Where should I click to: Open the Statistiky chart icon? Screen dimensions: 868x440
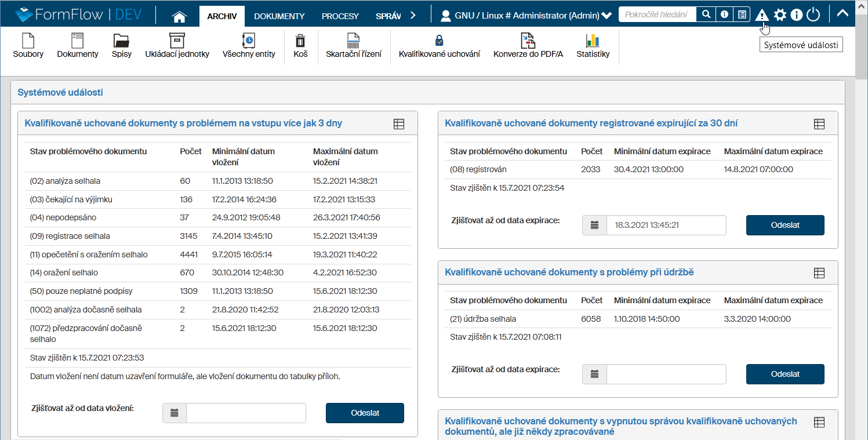coord(593,46)
